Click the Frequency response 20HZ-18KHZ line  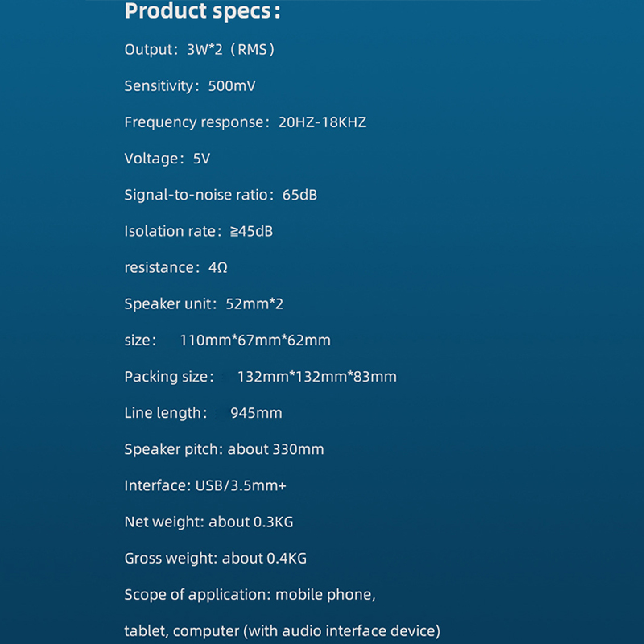(x=246, y=122)
